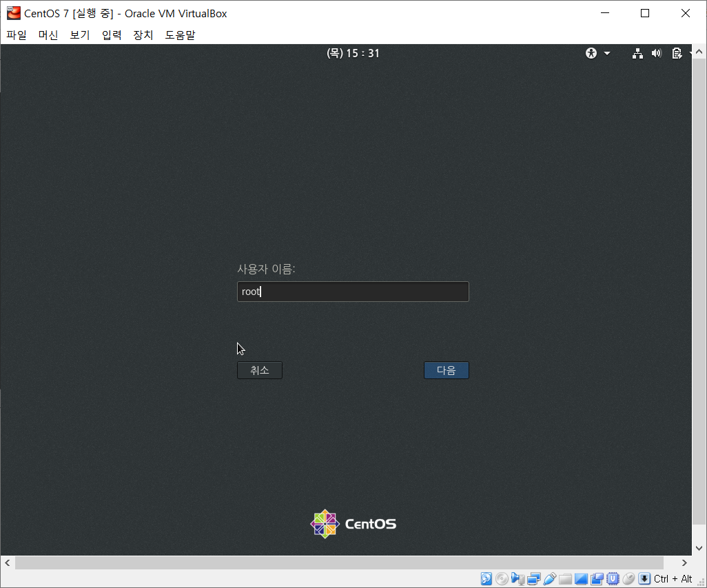Click the VirtualBox window title icon
This screenshot has height=588, width=707.
(14, 13)
